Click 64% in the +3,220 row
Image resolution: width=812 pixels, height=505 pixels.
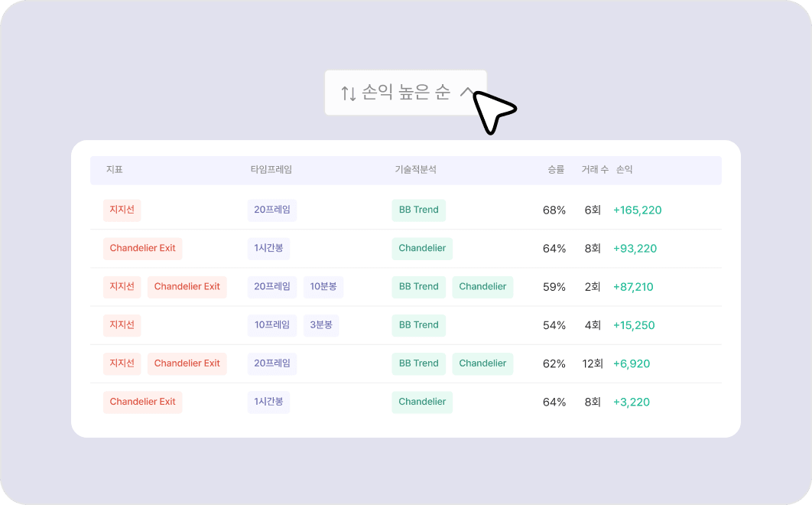[554, 402]
